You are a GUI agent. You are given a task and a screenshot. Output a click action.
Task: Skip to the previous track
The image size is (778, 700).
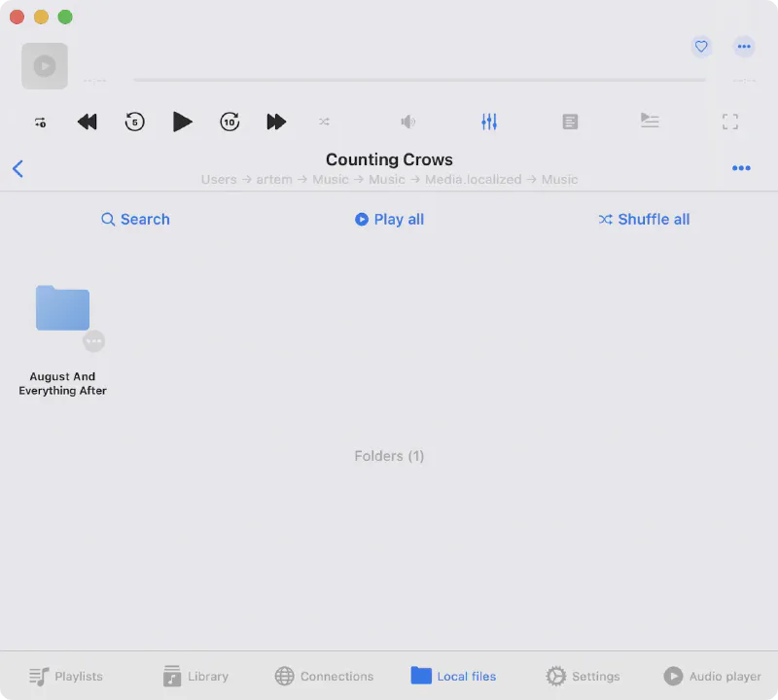[x=88, y=122]
